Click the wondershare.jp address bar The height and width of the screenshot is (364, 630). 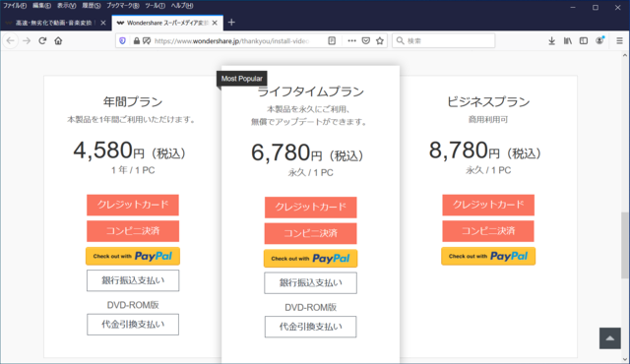click(233, 41)
